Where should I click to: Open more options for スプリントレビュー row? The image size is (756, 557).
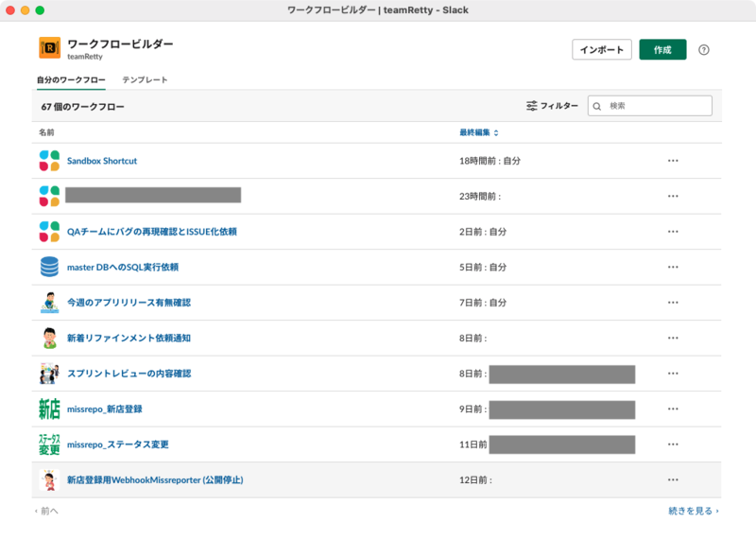[x=673, y=374]
